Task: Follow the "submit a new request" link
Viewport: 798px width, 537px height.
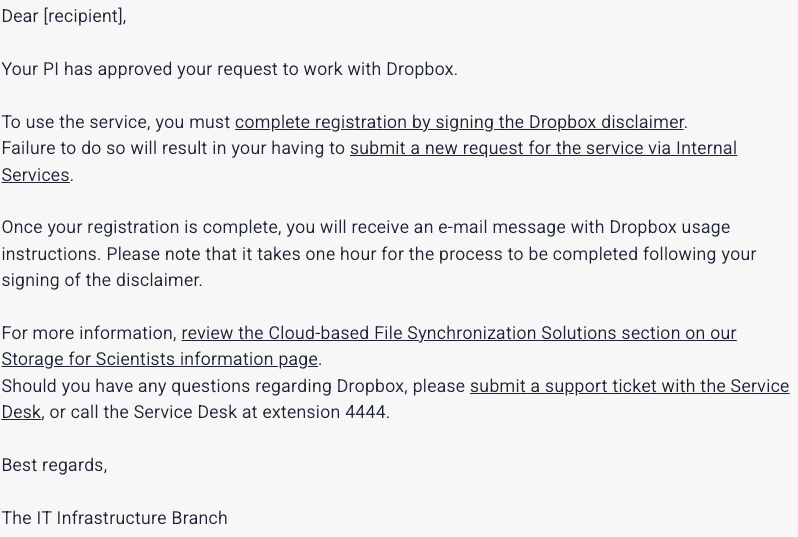Action: 542,148
